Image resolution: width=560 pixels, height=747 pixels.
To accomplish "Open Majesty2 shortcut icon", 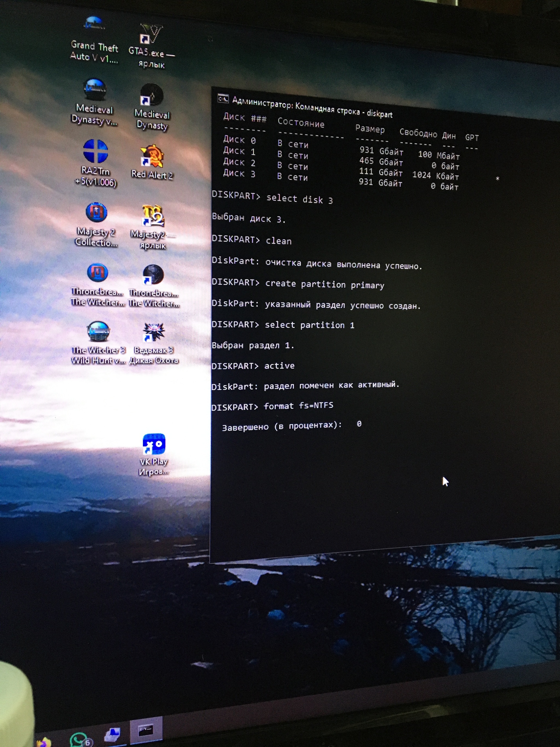I will [x=153, y=216].
